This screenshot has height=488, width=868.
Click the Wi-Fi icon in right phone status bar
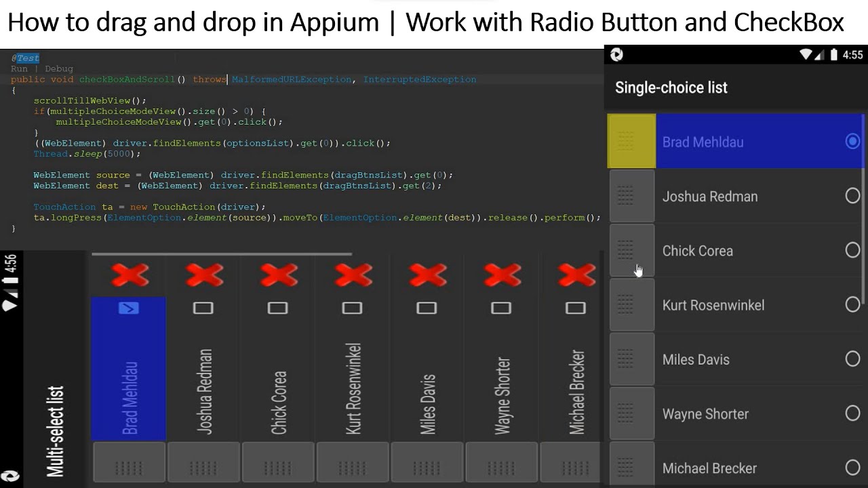(x=806, y=55)
